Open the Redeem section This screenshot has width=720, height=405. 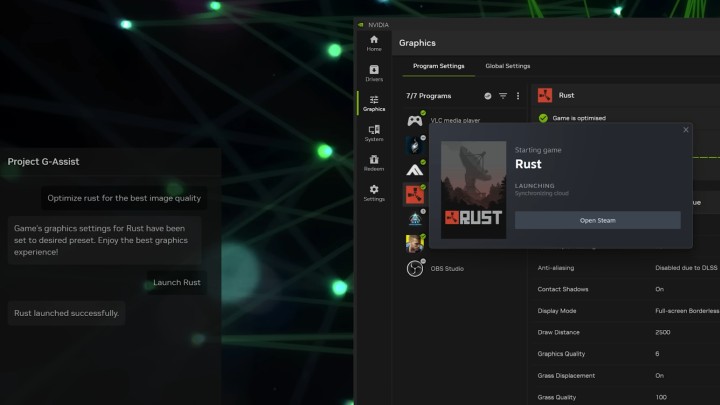[x=373, y=163]
